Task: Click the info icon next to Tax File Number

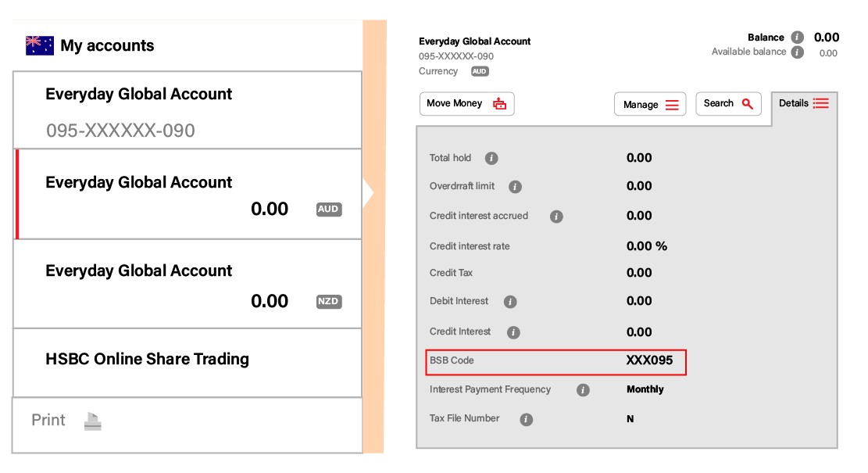Action: (526, 419)
